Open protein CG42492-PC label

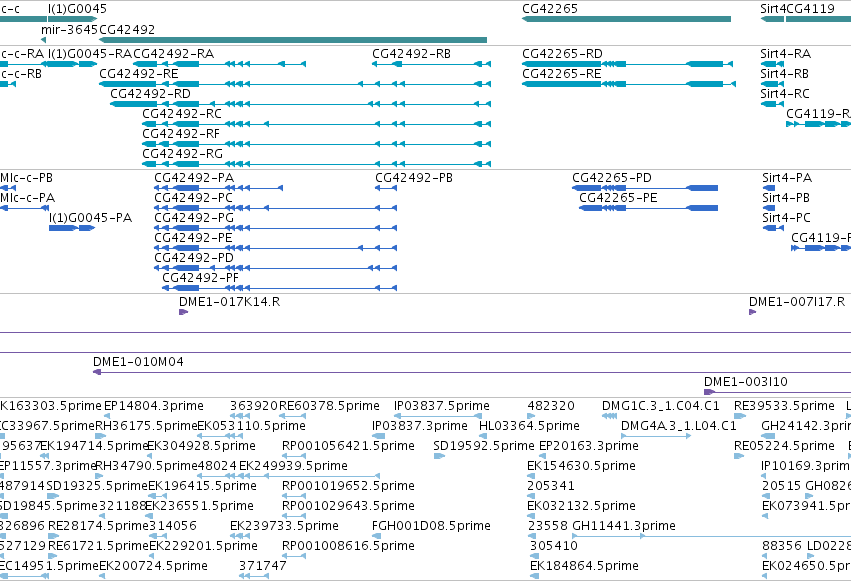pyautogui.click(x=194, y=198)
